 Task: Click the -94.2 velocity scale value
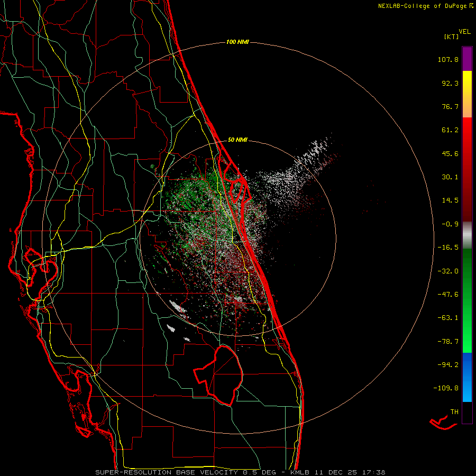(x=448, y=364)
